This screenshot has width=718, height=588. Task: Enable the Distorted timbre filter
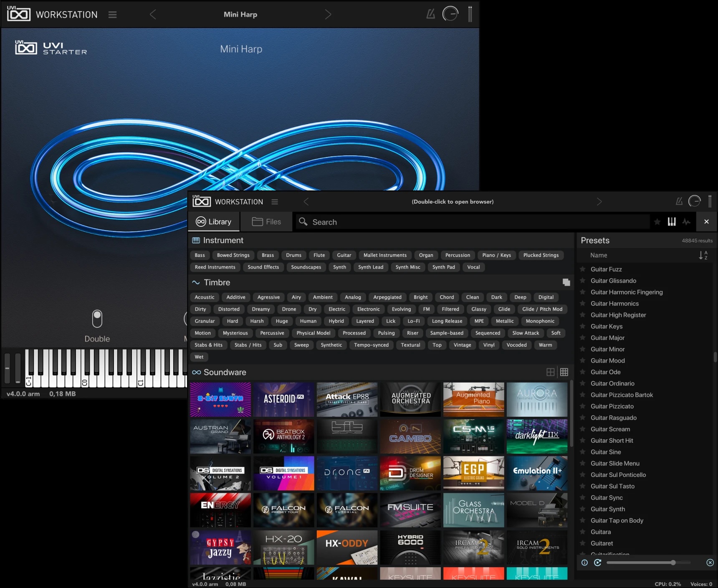click(229, 309)
